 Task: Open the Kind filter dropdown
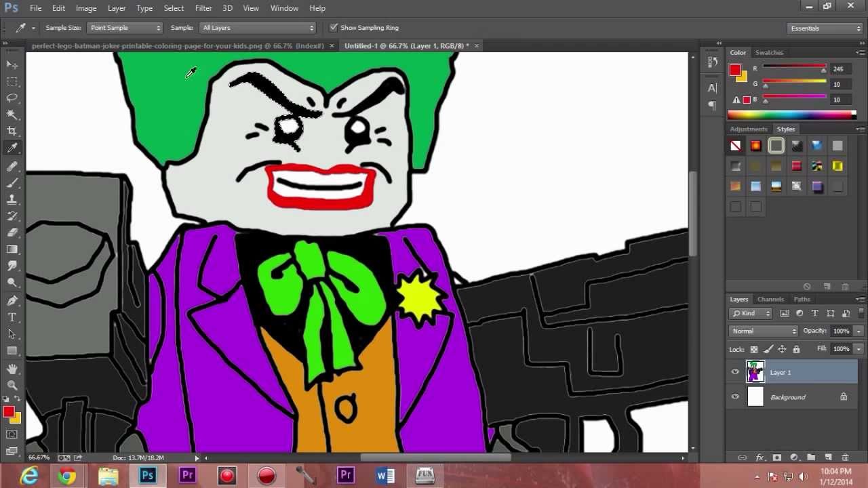[x=751, y=313]
